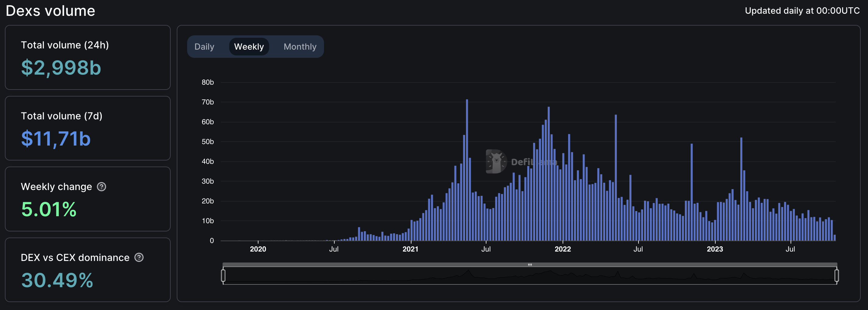Switch chart to Daily view

pos(204,47)
